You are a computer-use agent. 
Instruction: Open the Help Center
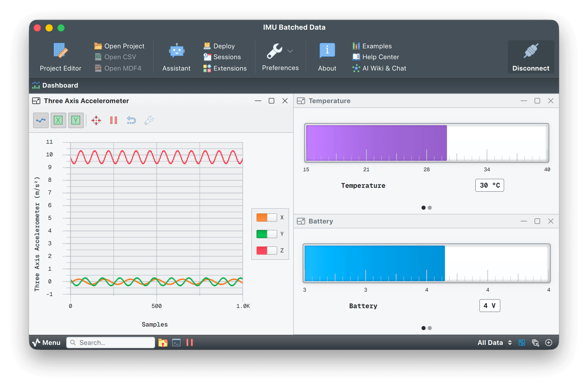[x=376, y=57]
